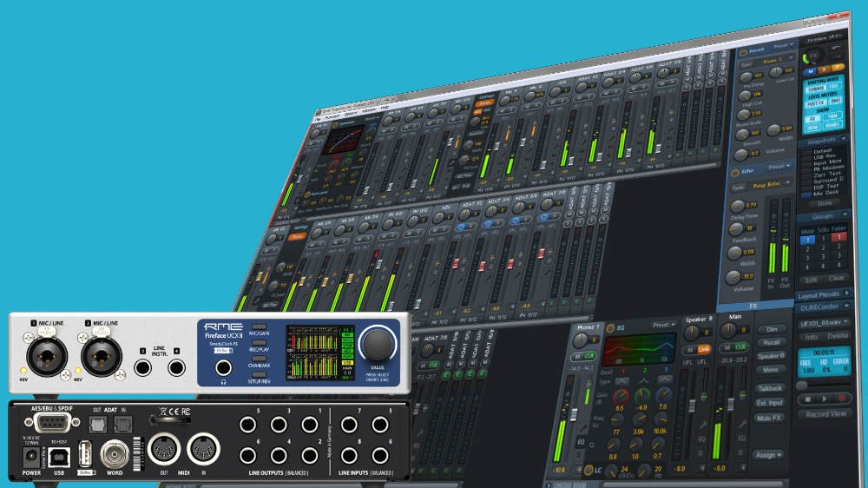Toggle RMS level meters
Image resolution: width=868 pixels, height=488 pixels.
pos(835,101)
